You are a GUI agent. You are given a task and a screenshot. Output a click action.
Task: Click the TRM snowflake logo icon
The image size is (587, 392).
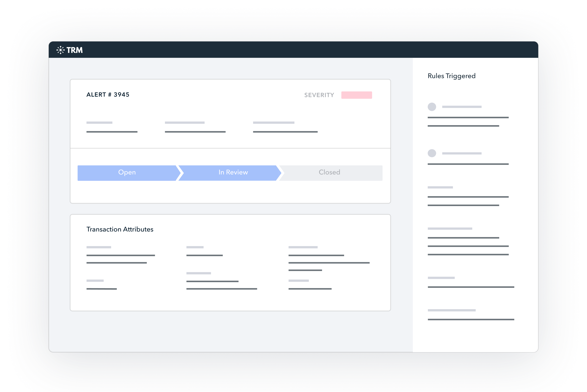(x=60, y=50)
